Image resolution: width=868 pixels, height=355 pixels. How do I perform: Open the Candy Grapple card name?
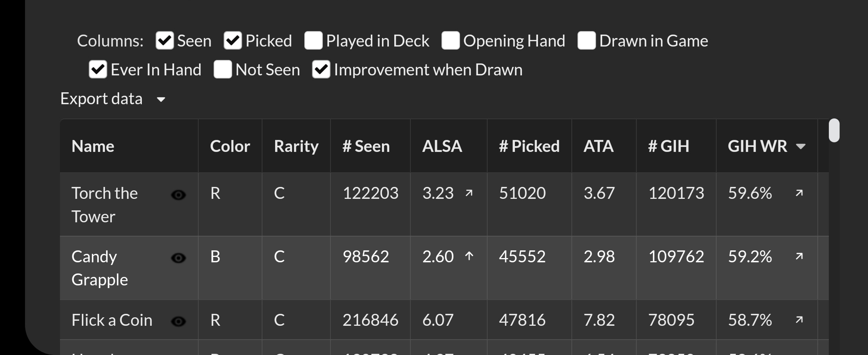point(100,268)
